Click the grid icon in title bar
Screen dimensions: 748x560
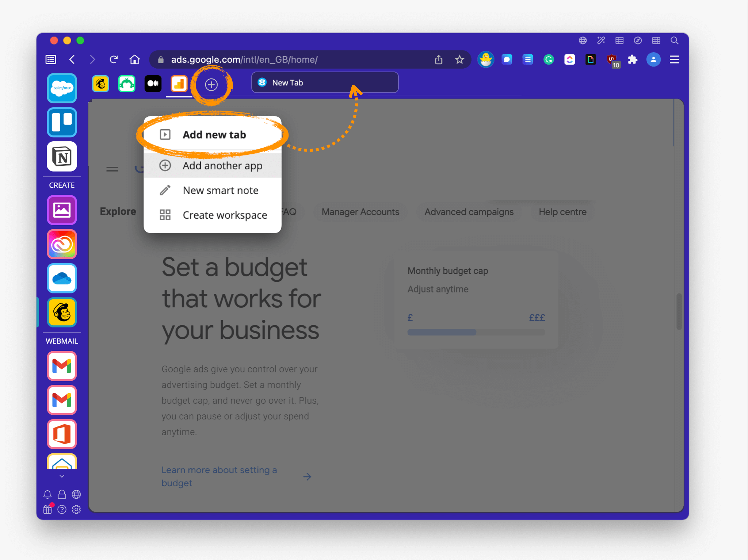point(656,41)
